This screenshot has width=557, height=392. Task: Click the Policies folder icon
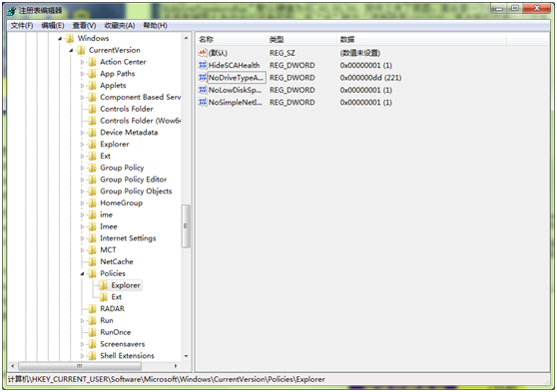coord(93,273)
